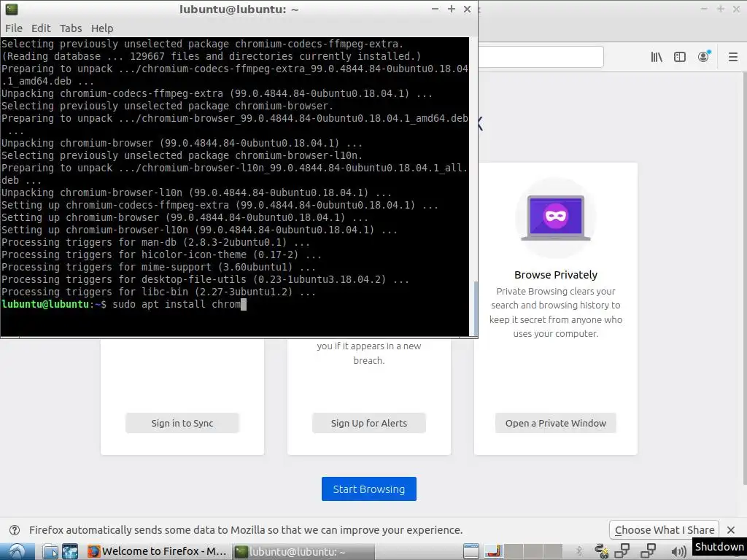Minimize the Firefox window
The image size is (747, 560).
click(x=704, y=9)
